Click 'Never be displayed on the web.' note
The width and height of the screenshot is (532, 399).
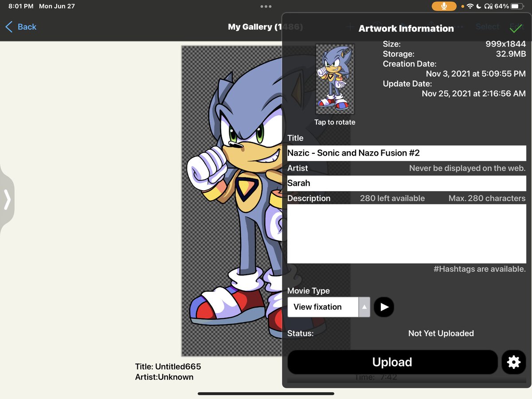[x=467, y=168]
